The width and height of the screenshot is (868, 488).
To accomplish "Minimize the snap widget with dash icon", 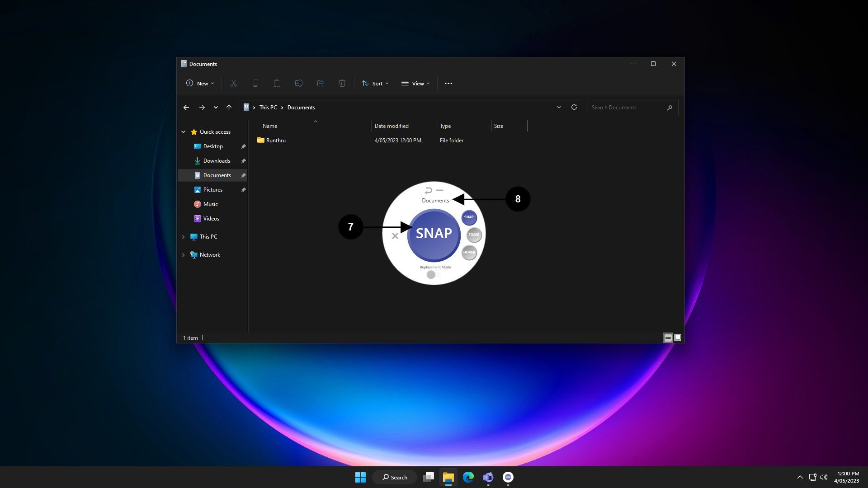I will 439,191.
